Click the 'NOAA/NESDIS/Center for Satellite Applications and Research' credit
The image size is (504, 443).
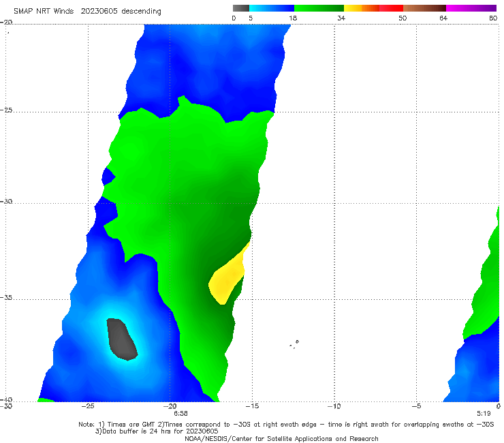pyautogui.click(x=281, y=439)
